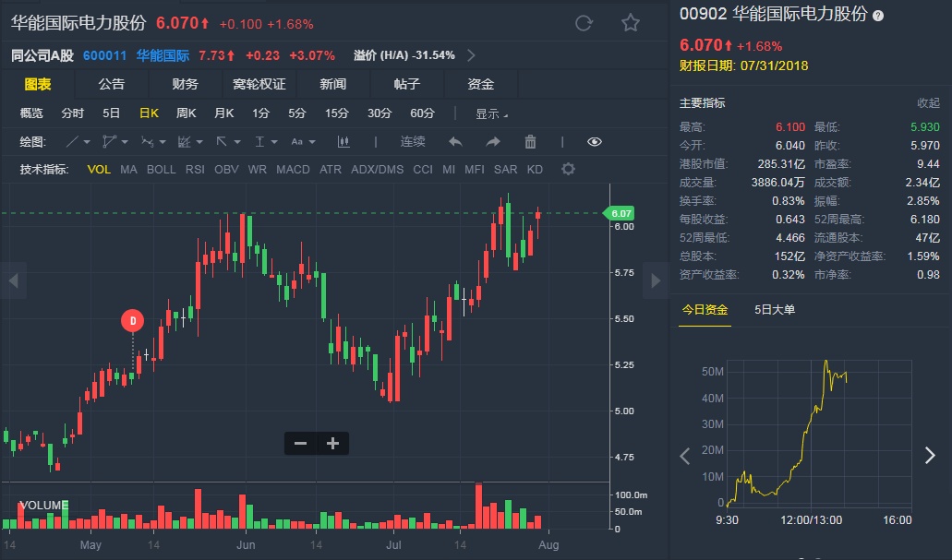Click the help icon beside stock name
This screenshot has height=560, width=952.
[878, 16]
